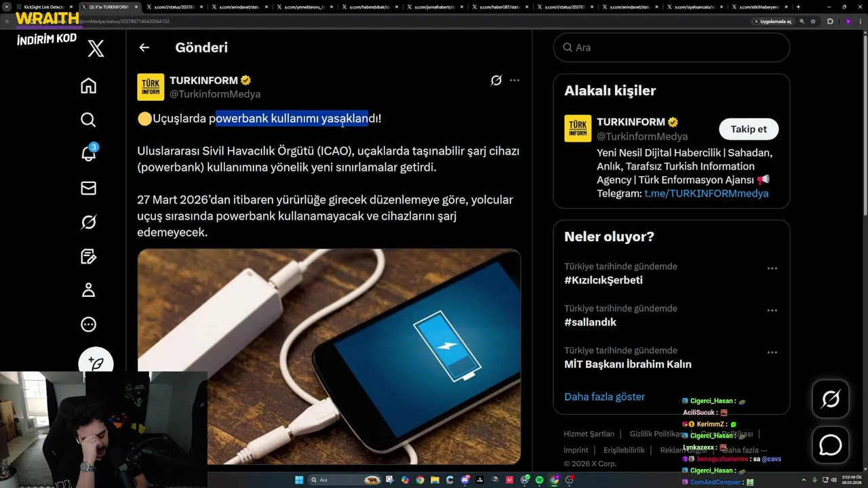This screenshot has width=868, height=488.
Task: Click Daha fazla göster link
Action: [604, 396]
